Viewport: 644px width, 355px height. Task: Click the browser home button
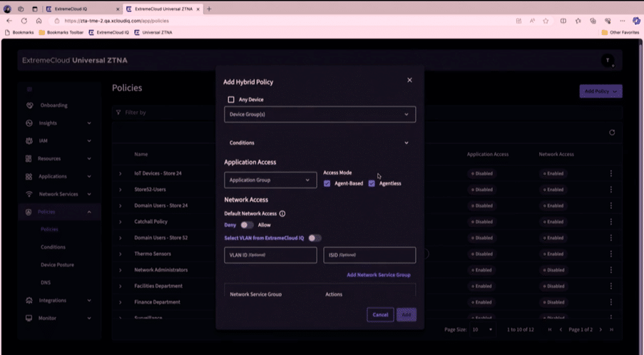[x=39, y=21]
